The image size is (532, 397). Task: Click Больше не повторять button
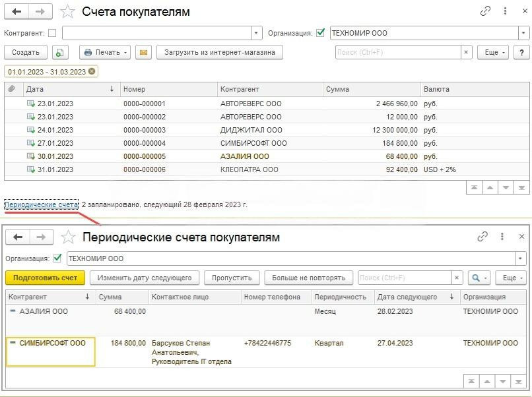[309, 278]
